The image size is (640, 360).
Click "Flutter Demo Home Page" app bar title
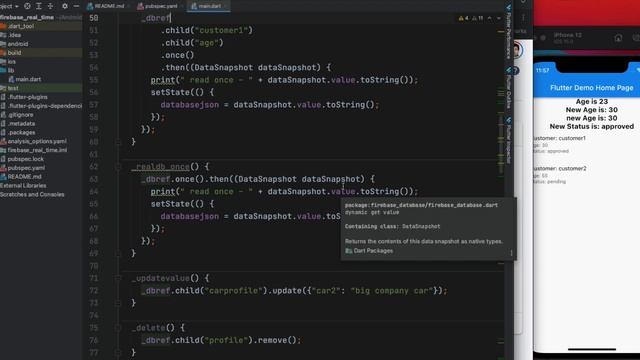coord(591,88)
